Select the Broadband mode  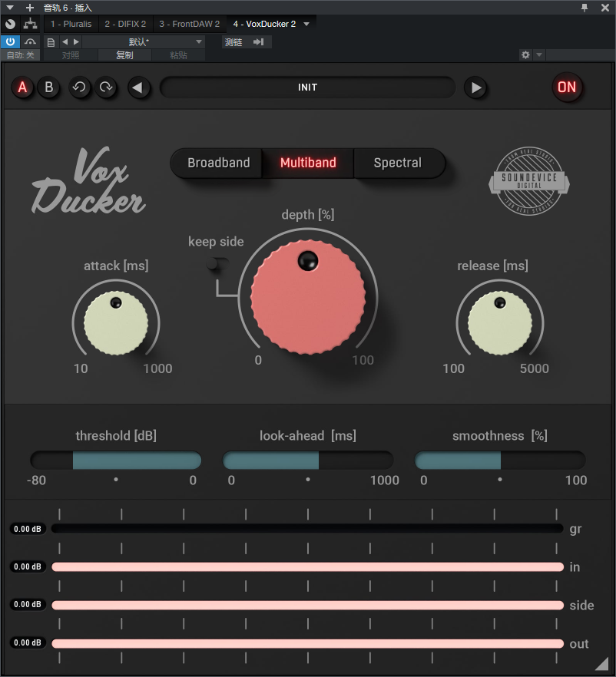coord(217,163)
